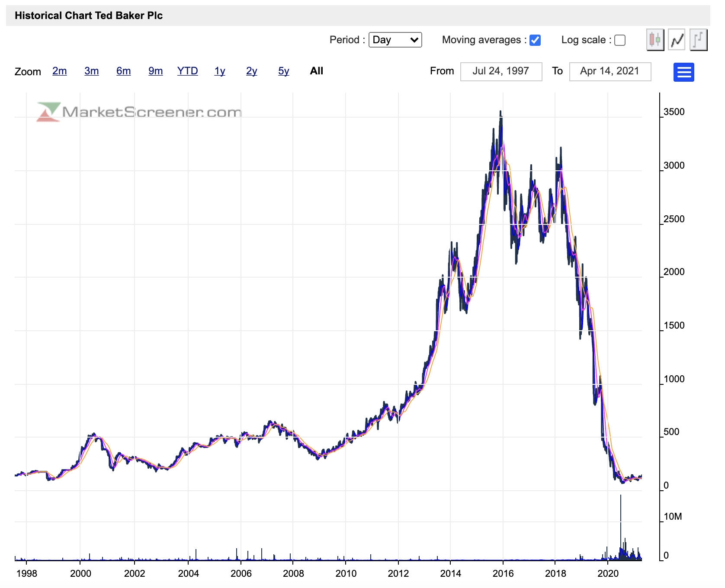Viewport: 725px width, 588px height.
Task: Click the 2012 x-axis year label
Action: click(x=398, y=574)
